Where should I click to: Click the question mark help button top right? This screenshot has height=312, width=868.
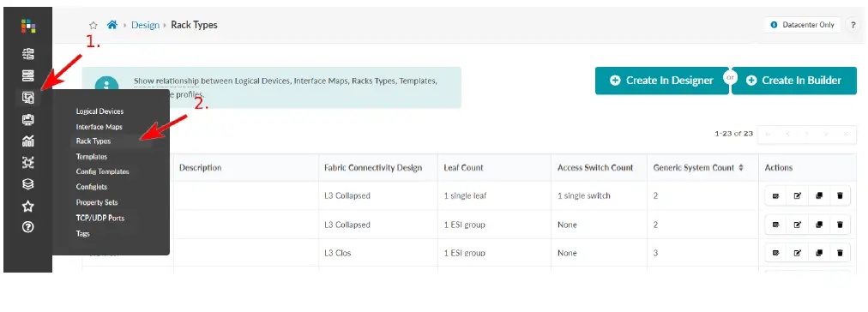coord(853,25)
